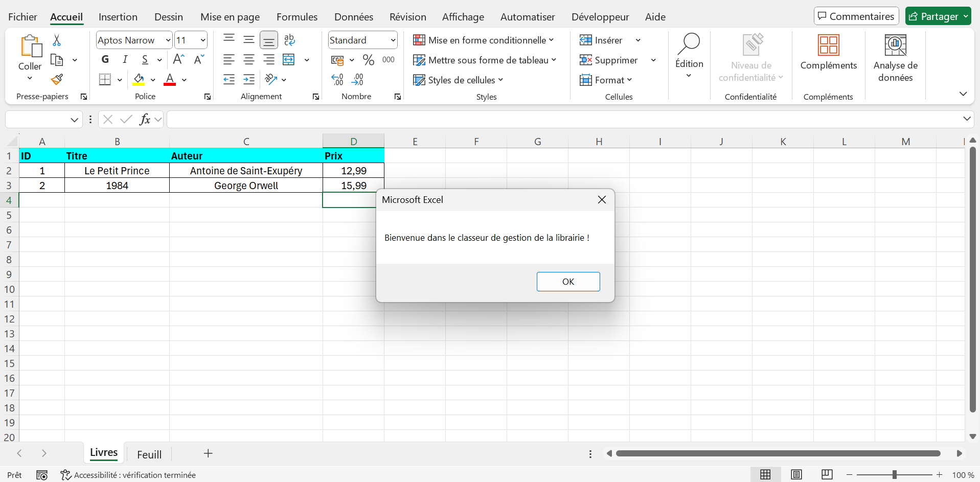The width and height of the screenshot is (980, 482).
Task: Toggle italic I formatting
Action: coord(125,59)
